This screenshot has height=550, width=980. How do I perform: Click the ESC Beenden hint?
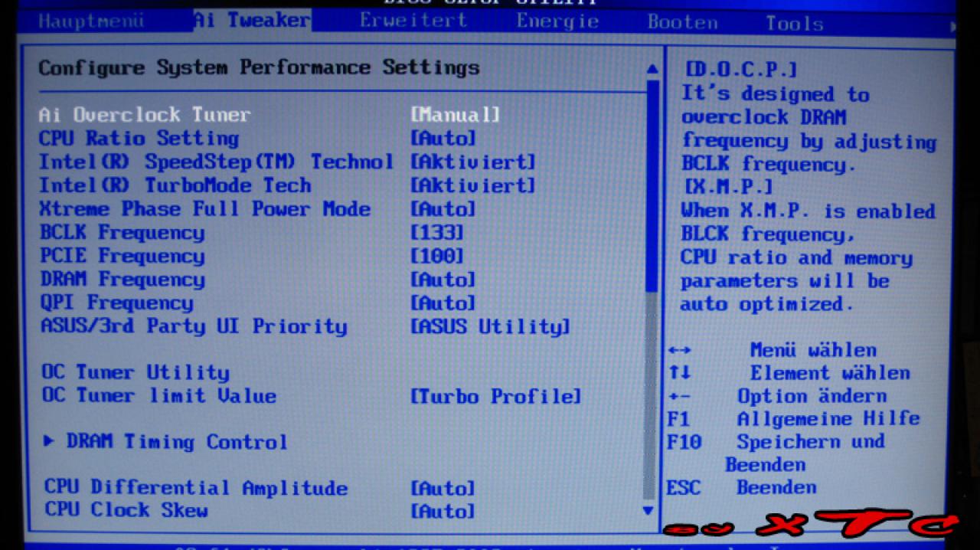(x=741, y=487)
